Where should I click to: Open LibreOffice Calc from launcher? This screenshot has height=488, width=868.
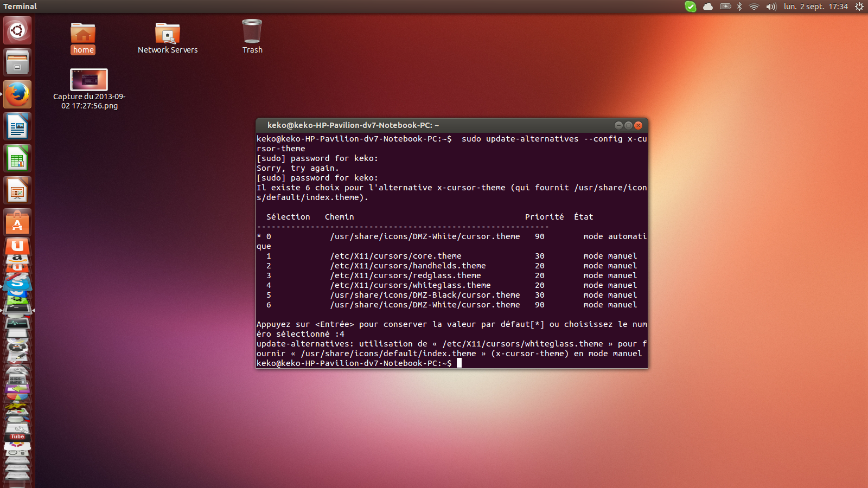click(x=17, y=158)
